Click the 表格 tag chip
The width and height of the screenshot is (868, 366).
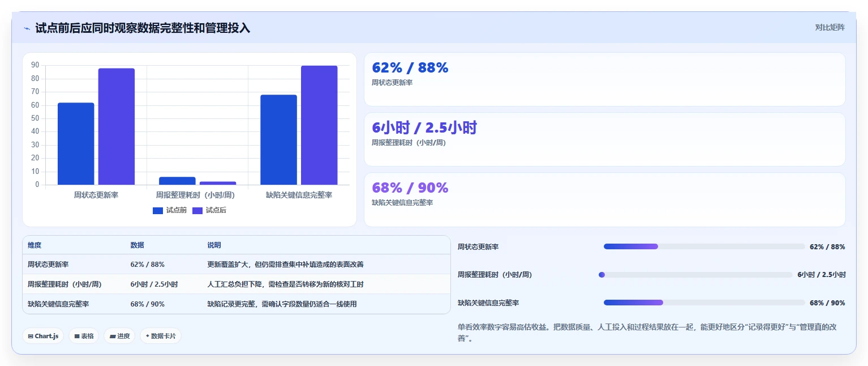point(84,336)
